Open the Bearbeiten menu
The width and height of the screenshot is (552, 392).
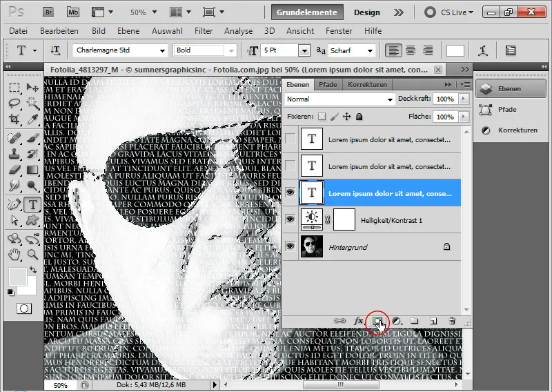pos(59,31)
